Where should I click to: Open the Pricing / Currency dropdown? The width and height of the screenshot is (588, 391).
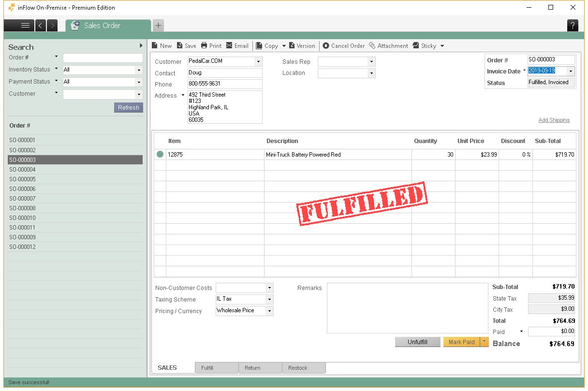coord(269,311)
